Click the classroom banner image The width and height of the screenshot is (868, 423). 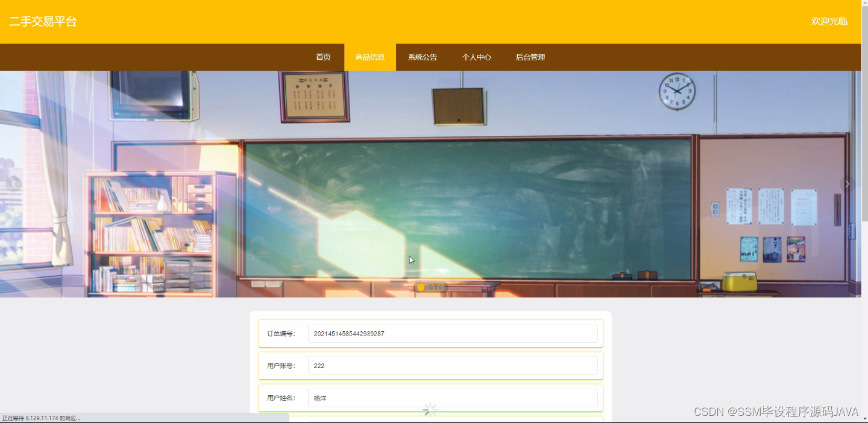pyautogui.click(x=430, y=184)
